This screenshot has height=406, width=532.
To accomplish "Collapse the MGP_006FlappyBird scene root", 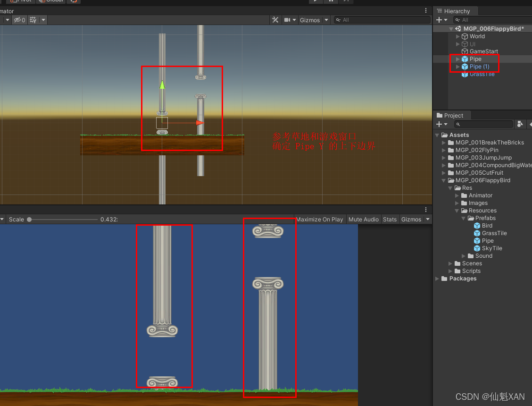I will [451, 29].
